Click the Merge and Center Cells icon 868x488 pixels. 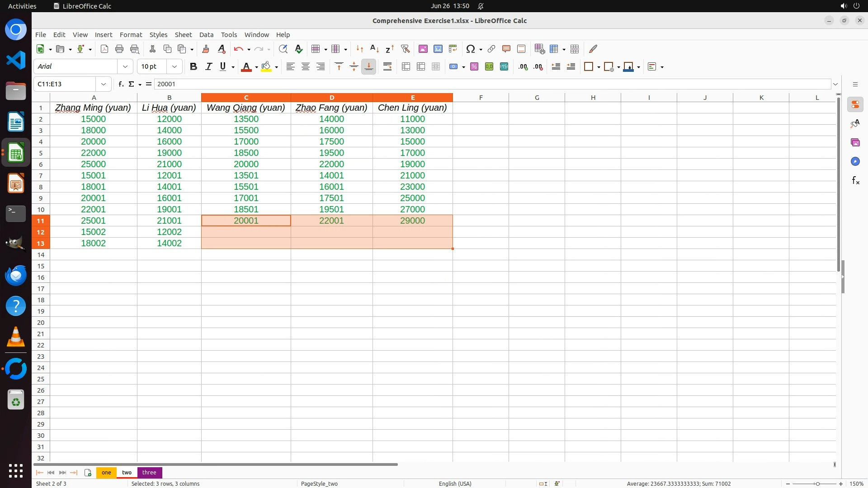click(406, 66)
